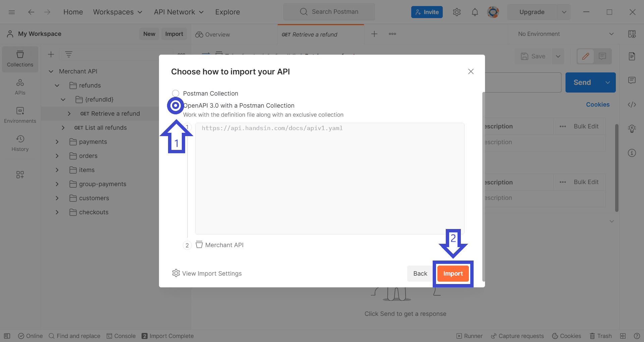The image size is (644, 342).
Task: Open the notifications bell
Action: click(x=475, y=12)
